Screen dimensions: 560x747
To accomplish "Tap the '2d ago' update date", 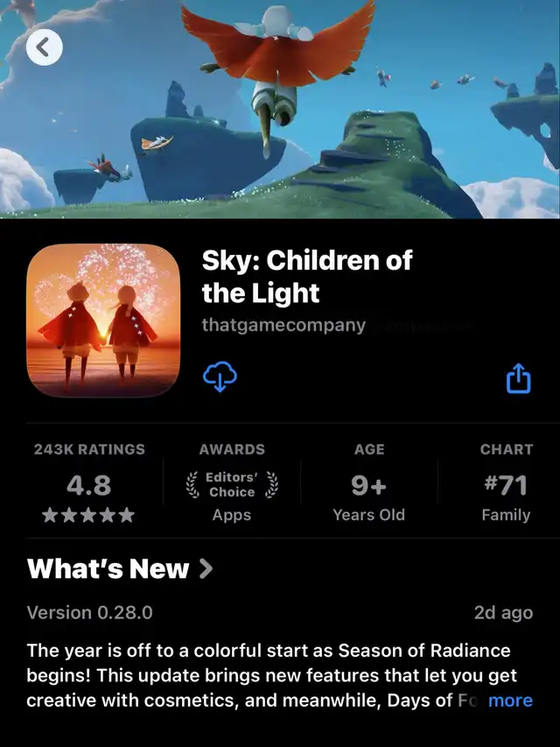I will [503, 613].
